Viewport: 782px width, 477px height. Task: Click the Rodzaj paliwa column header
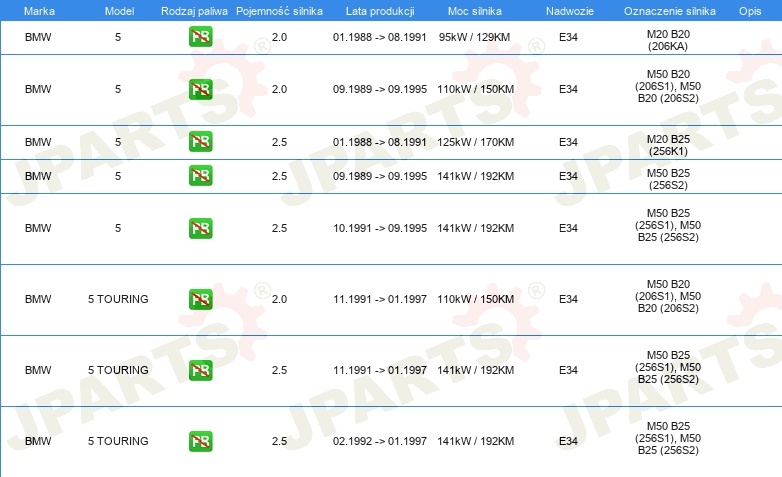point(194,11)
